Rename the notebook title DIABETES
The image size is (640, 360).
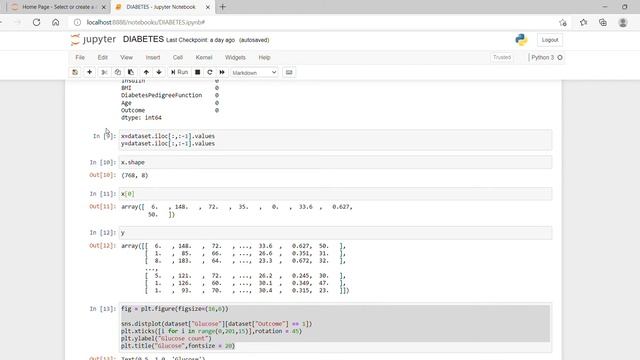click(143, 39)
